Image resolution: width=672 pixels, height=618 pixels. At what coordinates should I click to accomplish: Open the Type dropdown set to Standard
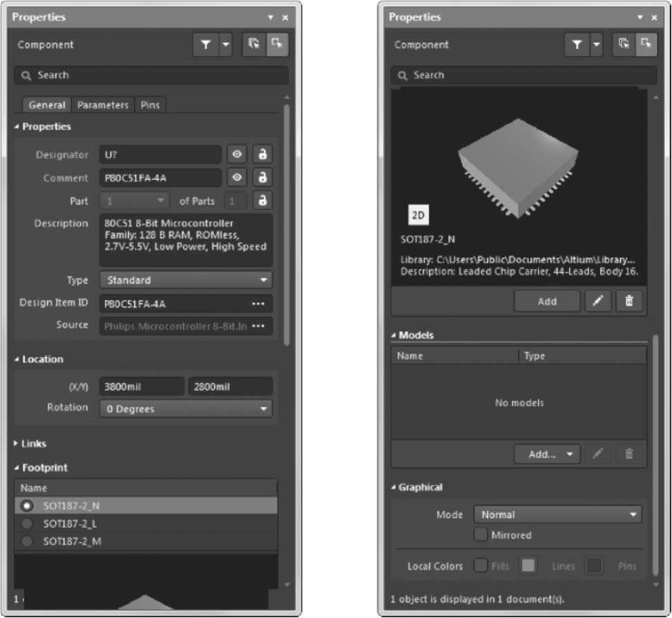pyautogui.click(x=186, y=280)
